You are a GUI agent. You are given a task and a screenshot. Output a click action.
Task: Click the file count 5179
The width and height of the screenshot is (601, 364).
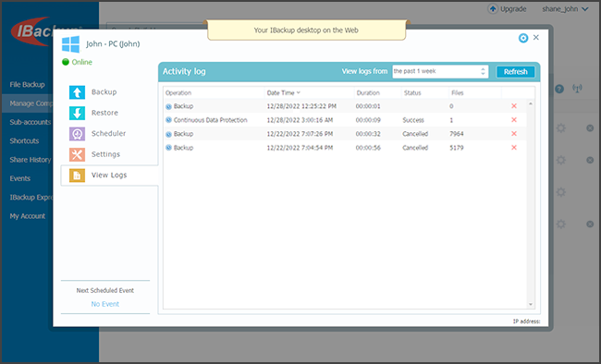[457, 148]
